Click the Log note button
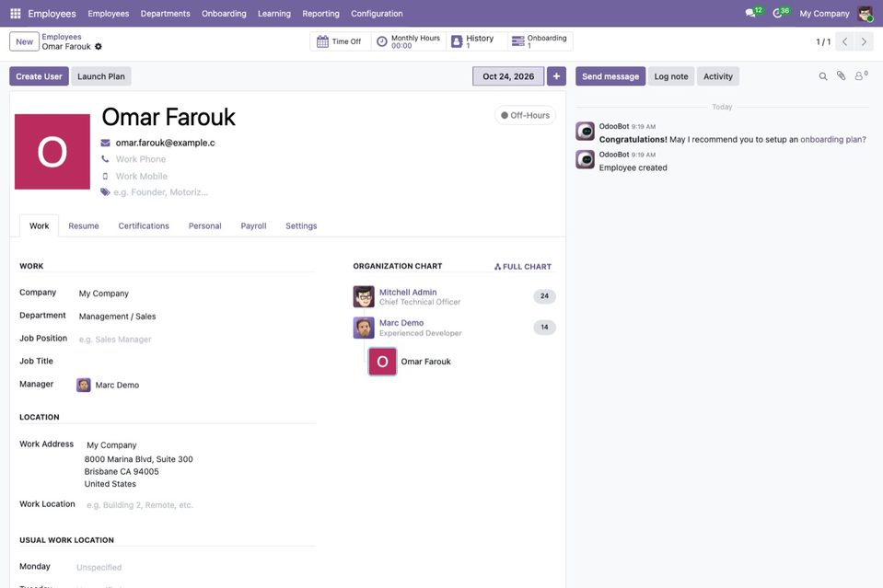883x588 pixels. [670, 76]
